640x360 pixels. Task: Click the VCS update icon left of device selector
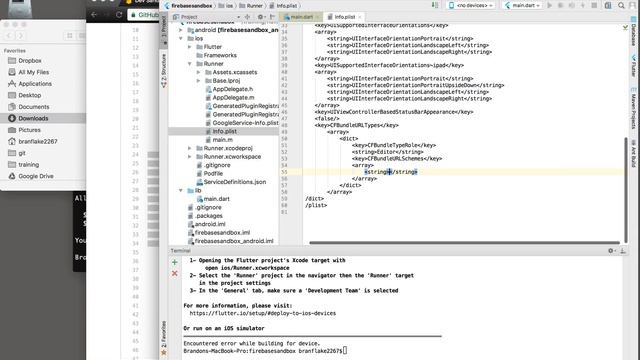click(435, 5)
